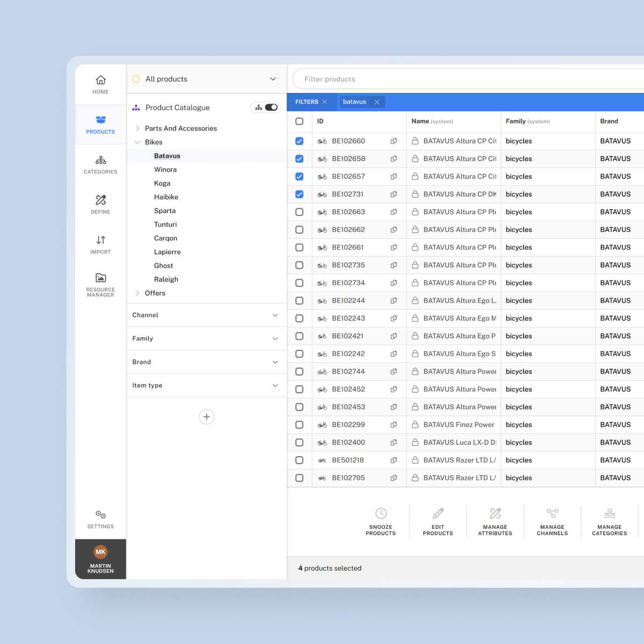Open the Import section

(x=100, y=244)
